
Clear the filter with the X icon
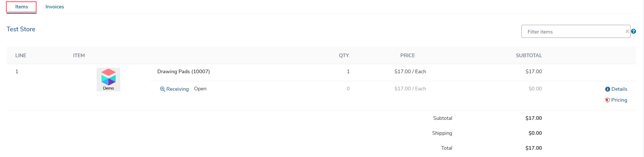click(627, 31)
